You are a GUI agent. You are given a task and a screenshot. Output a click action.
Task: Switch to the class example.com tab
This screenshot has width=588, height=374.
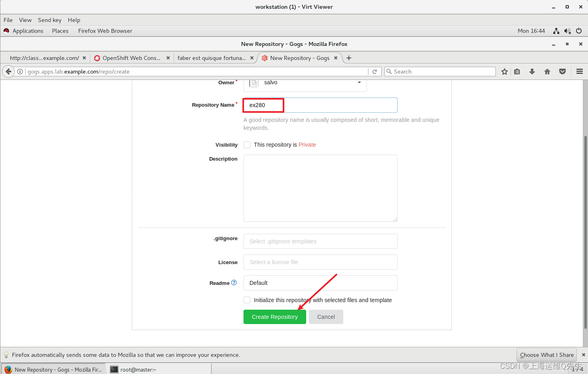click(x=44, y=58)
